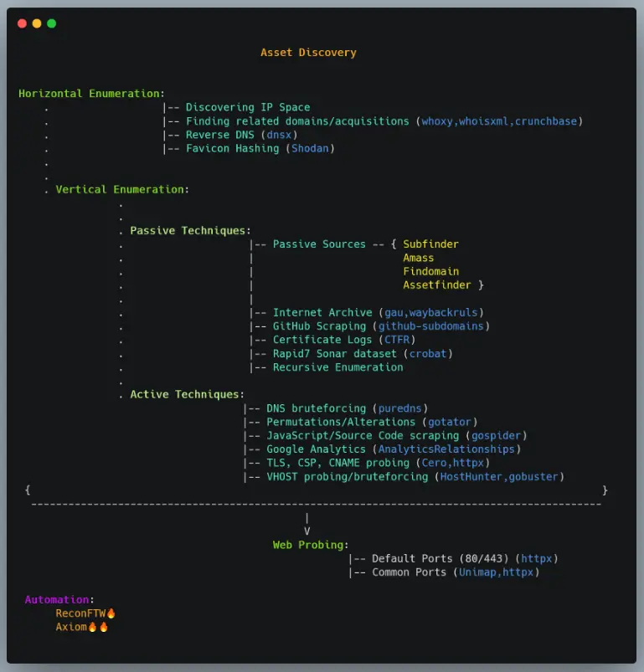The width and height of the screenshot is (644, 672).
Task: Click the "Shodan" tool name
Action: coord(310,149)
